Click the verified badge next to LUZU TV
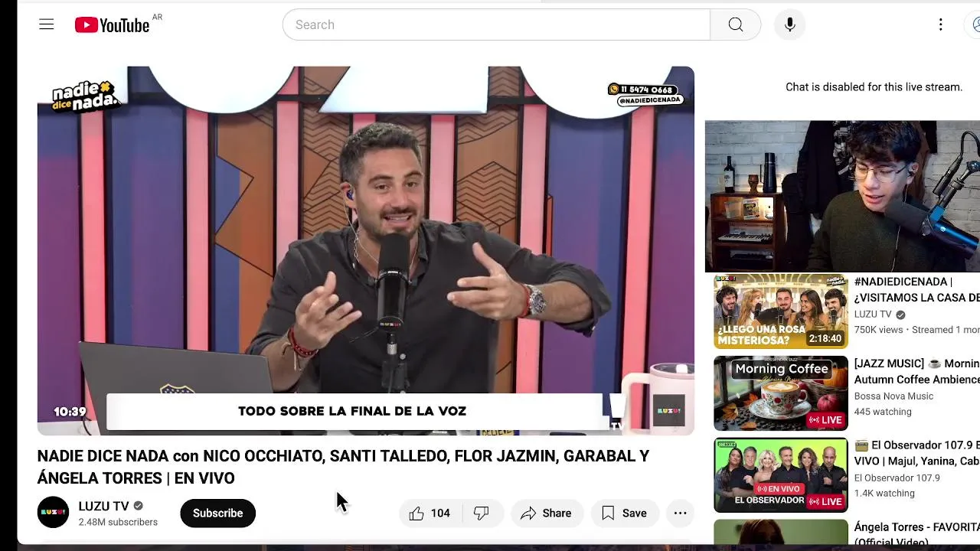 tap(139, 506)
